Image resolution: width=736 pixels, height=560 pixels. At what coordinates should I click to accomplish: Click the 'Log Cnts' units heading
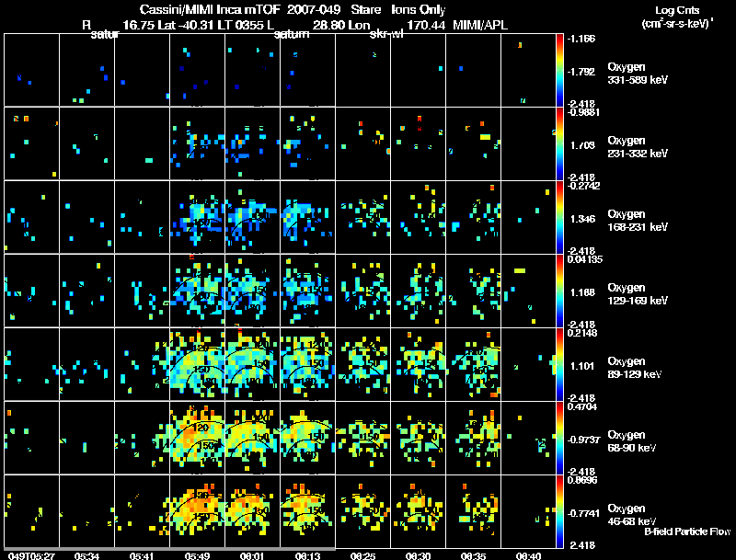pyautogui.click(x=677, y=10)
